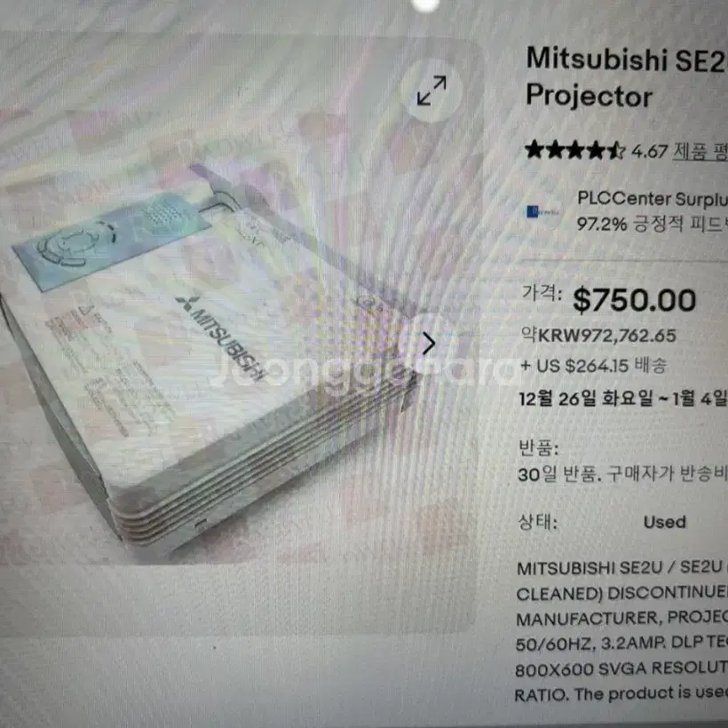Visit the PLCCenter Surplus seller page
The height and width of the screenshot is (728, 728).
click(x=653, y=199)
